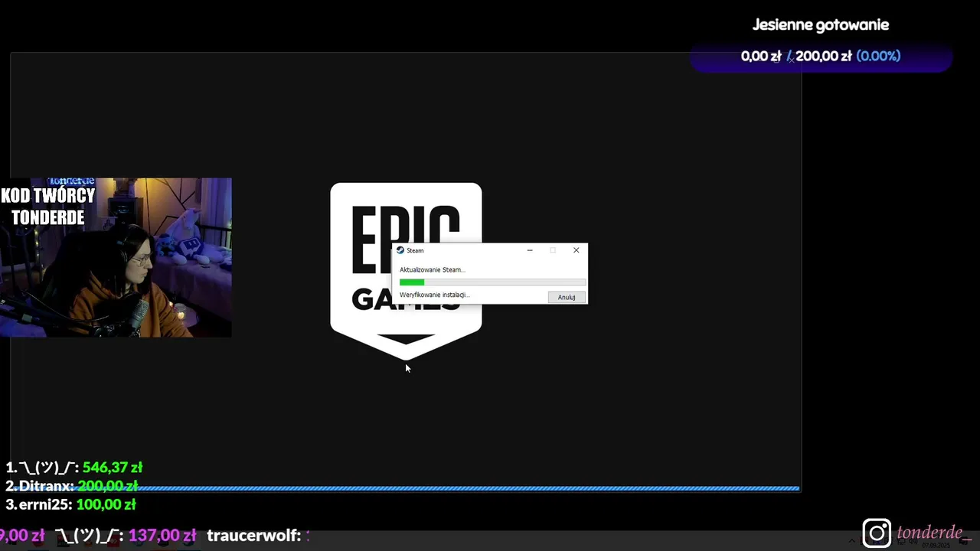Viewport: 980px width, 551px height.
Task: Click the 'Aktualizowanie Steam...' status text
Action: (x=432, y=269)
